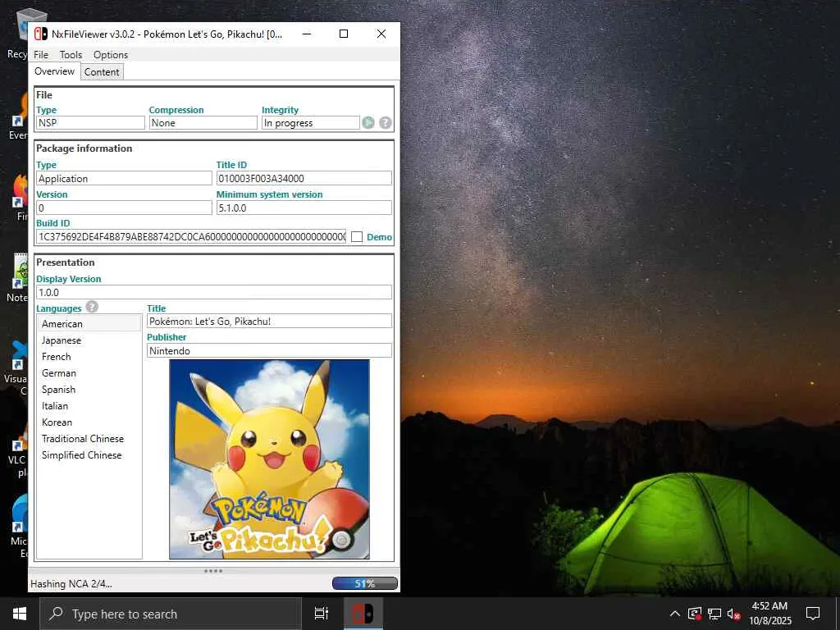Select German in the Languages list

89,373
